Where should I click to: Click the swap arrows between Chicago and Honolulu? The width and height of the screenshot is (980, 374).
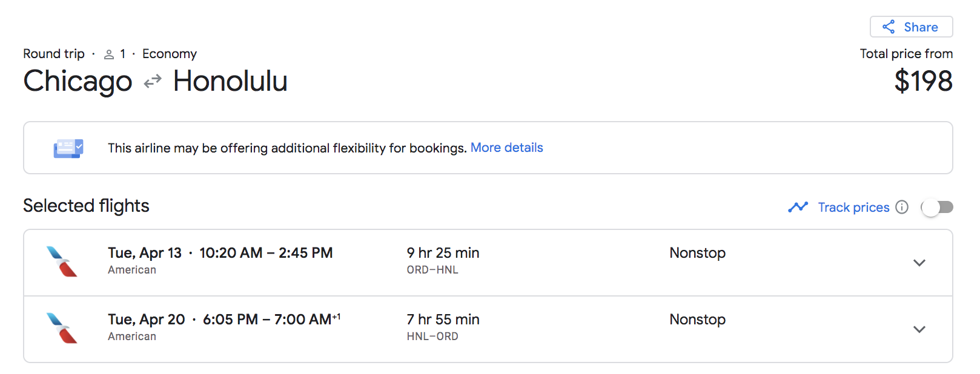pyautogui.click(x=151, y=80)
